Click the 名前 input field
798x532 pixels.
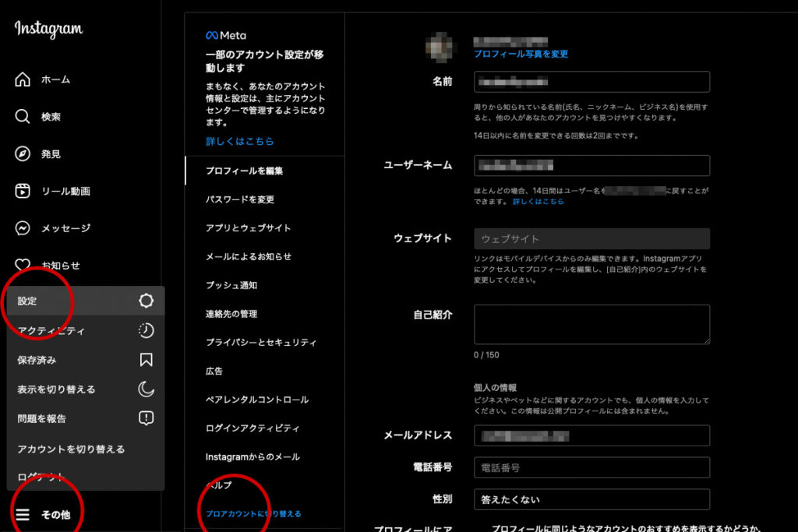(x=591, y=82)
